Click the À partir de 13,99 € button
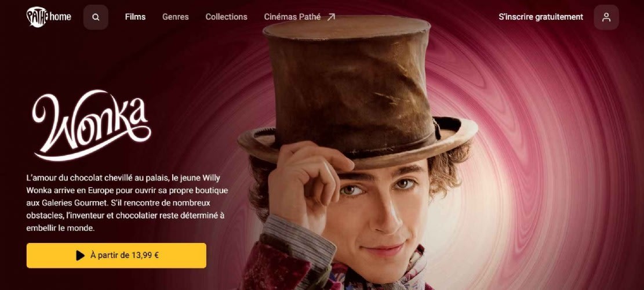Screen dimensions: 644x290 (x=117, y=256)
